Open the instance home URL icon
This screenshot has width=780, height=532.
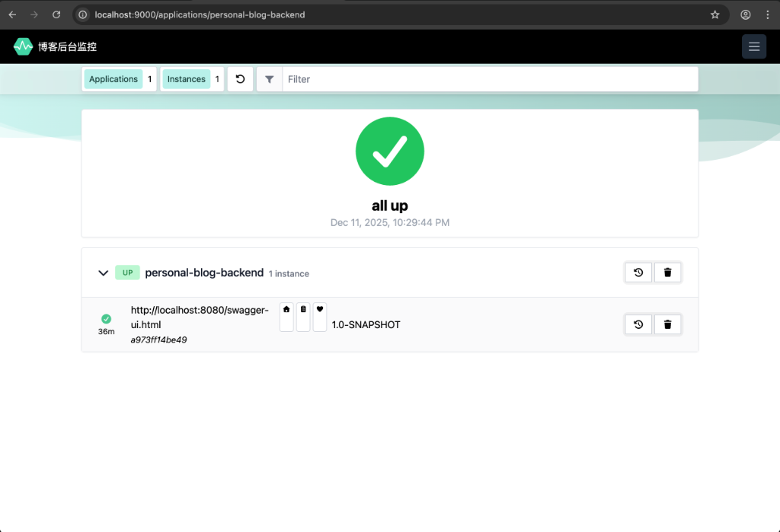pos(286,310)
